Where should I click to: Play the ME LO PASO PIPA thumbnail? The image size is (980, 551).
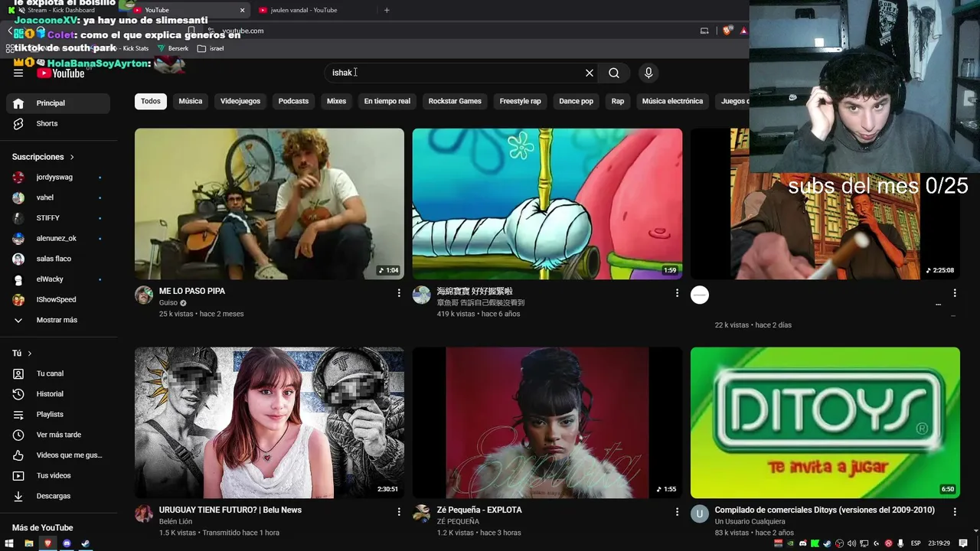click(x=269, y=204)
